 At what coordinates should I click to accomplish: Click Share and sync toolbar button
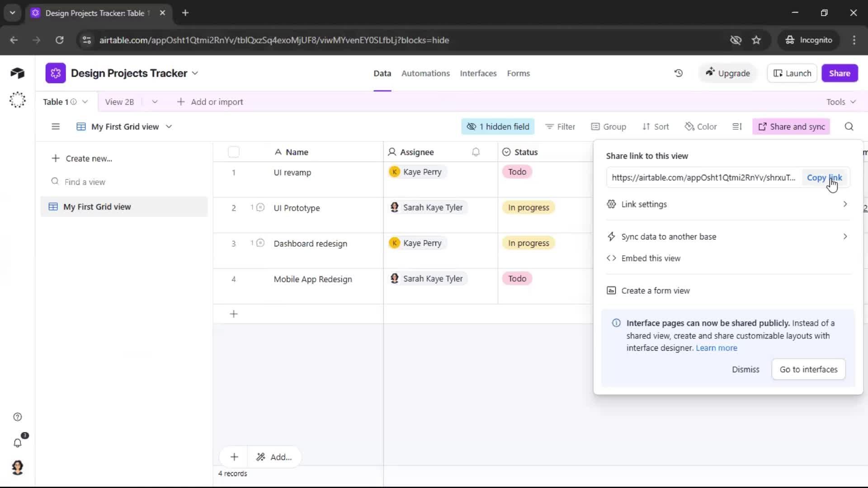click(x=791, y=127)
